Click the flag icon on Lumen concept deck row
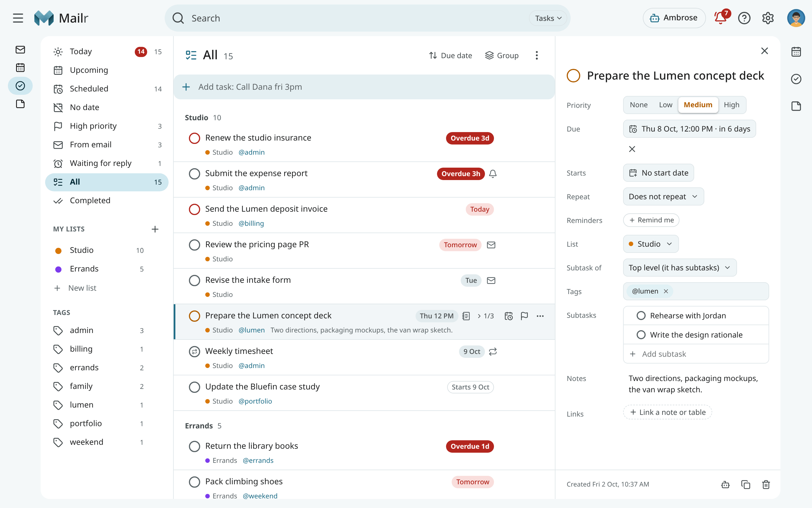Screen dimensions: 812x508 pos(524,316)
